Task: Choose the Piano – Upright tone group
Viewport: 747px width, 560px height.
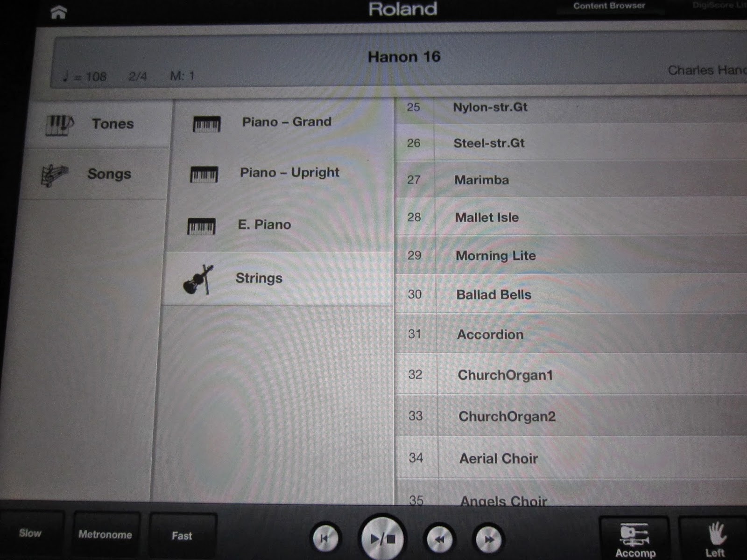Action: pyautogui.click(x=280, y=174)
